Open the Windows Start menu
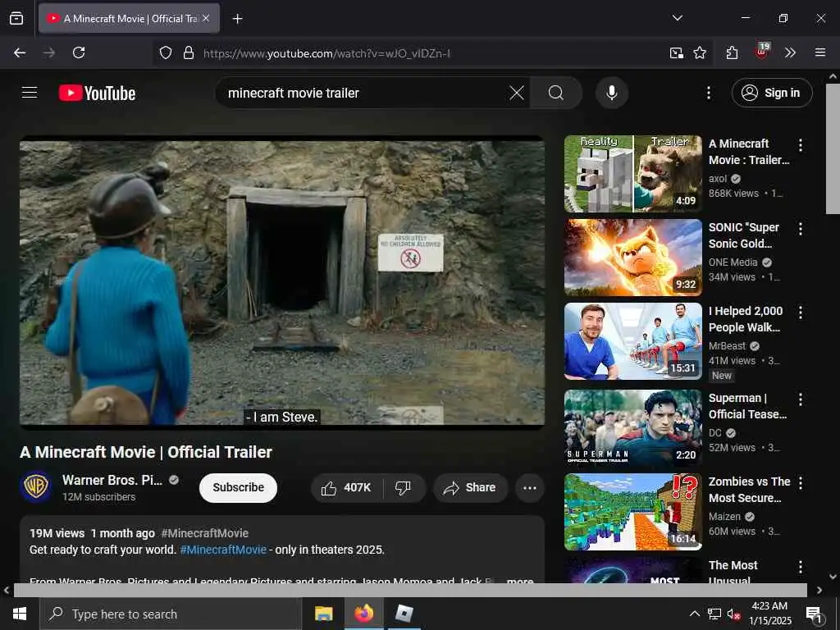The height and width of the screenshot is (630, 840). [20, 614]
